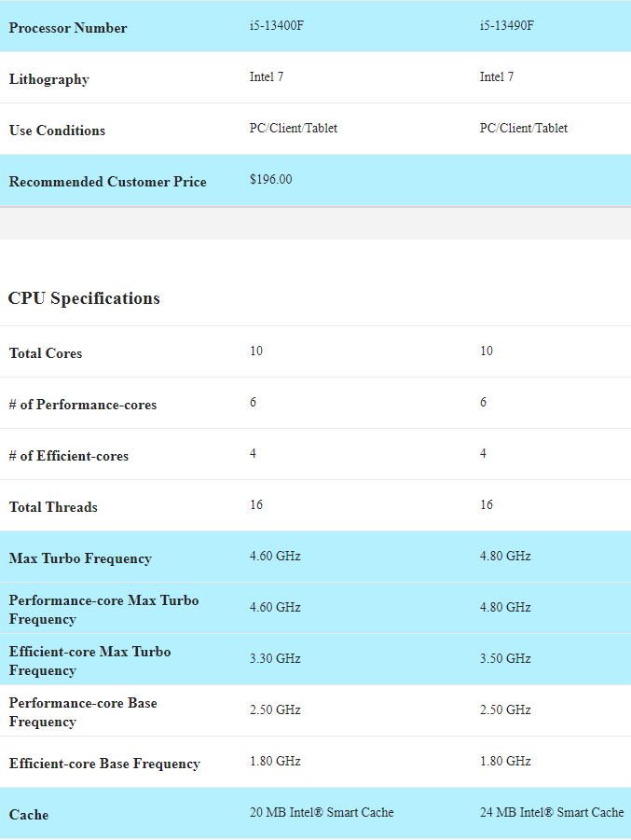Viewport: 631px width, 840px height.
Task: Click the 'Use Conditions' row label
Action: pos(57,131)
